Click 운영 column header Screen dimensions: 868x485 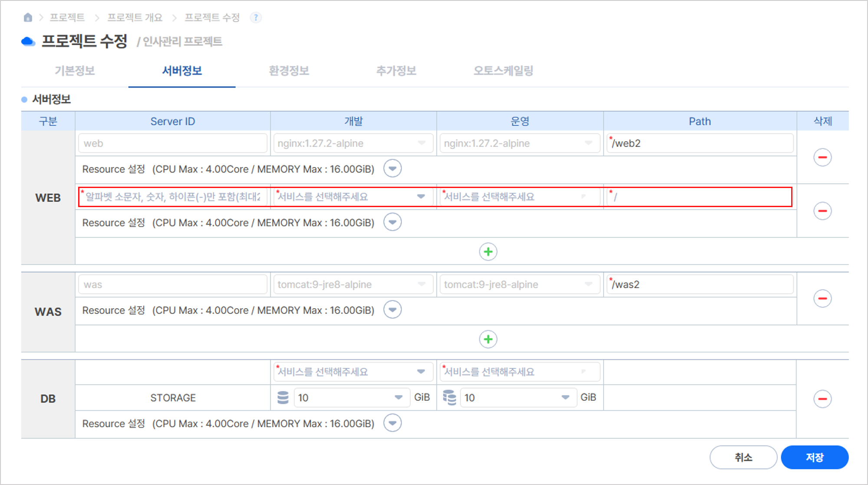click(x=519, y=121)
